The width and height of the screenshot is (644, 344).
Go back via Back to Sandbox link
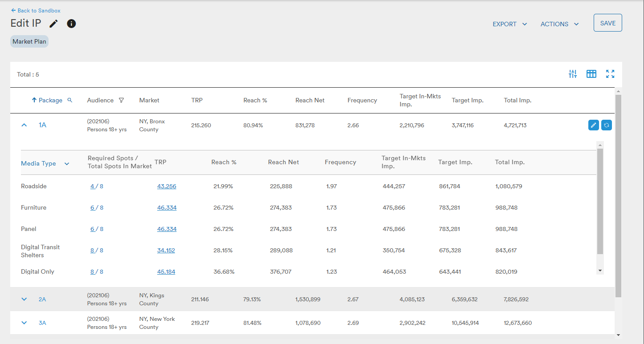click(36, 10)
